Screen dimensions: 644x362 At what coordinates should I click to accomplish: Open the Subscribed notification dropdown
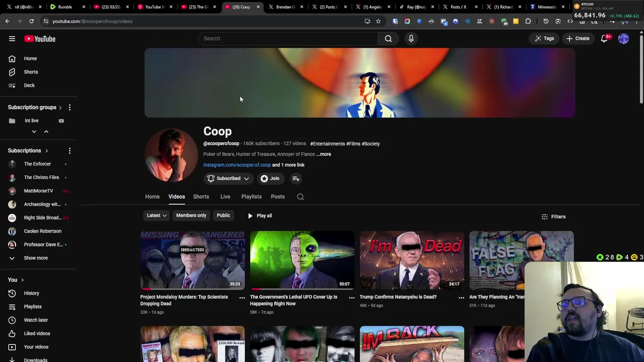[228, 178]
